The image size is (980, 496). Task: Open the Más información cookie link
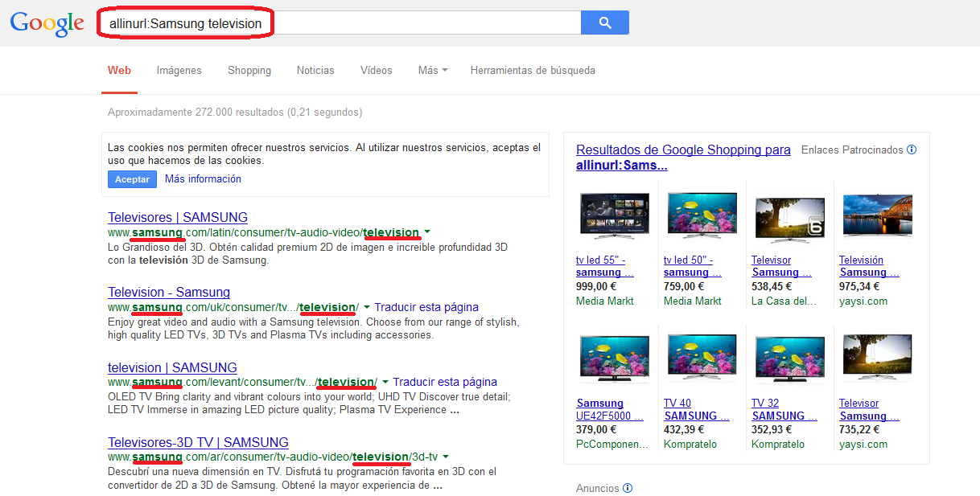click(x=203, y=179)
